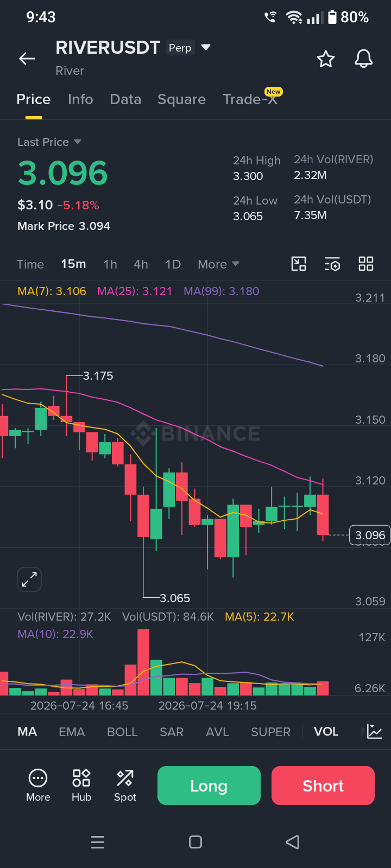Tap the 3.065 low marker label
Image resolution: width=391 pixels, height=868 pixels.
[175, 598]
